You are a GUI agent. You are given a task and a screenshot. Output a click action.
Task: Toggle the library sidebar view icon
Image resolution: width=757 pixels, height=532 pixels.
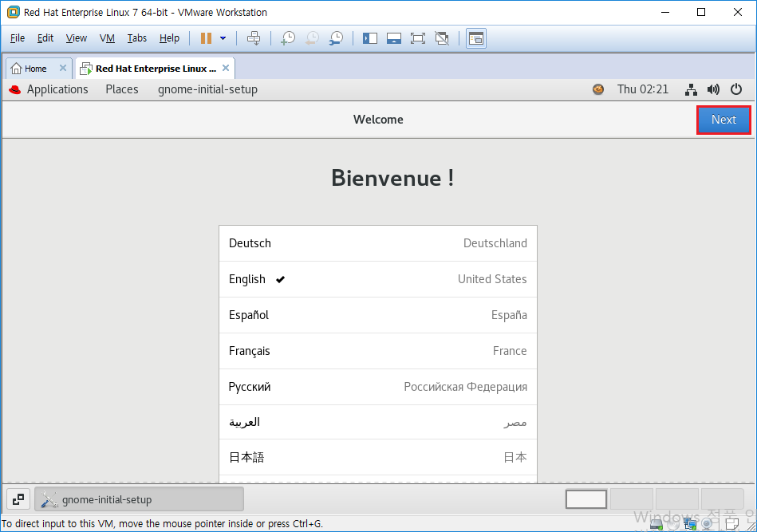pos(370,38)
